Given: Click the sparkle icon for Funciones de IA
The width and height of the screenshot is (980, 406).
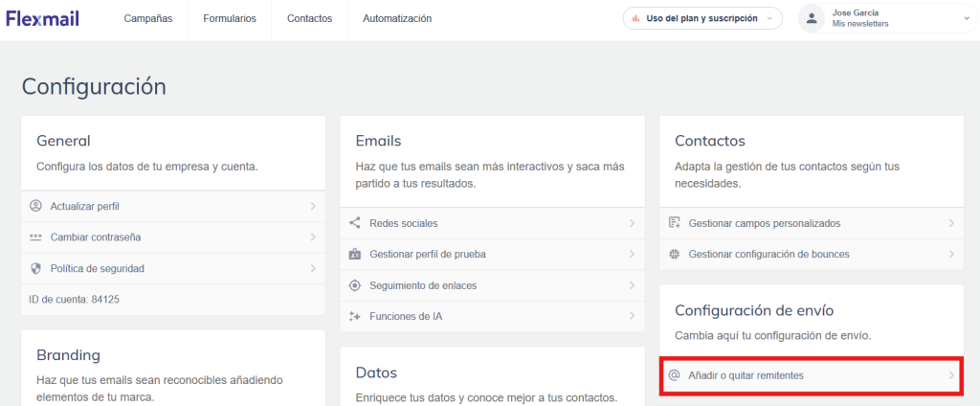Looking at the screenshot, I should pos(355,317).
